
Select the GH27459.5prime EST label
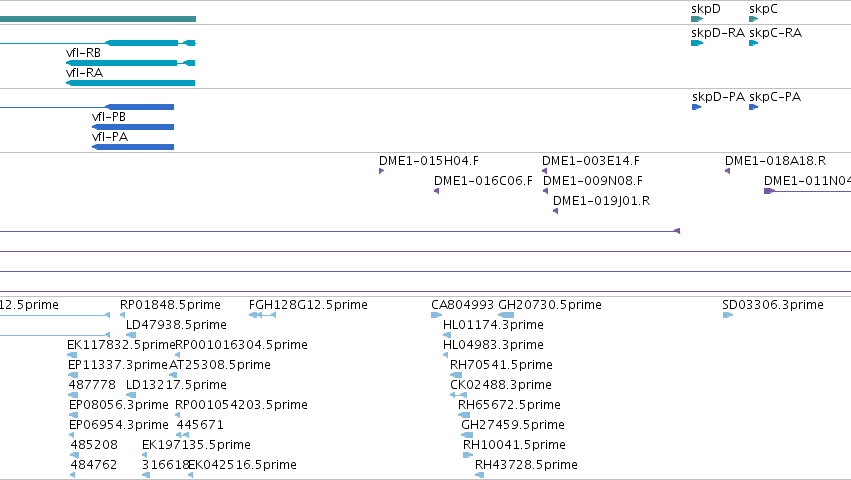[513, 425]
